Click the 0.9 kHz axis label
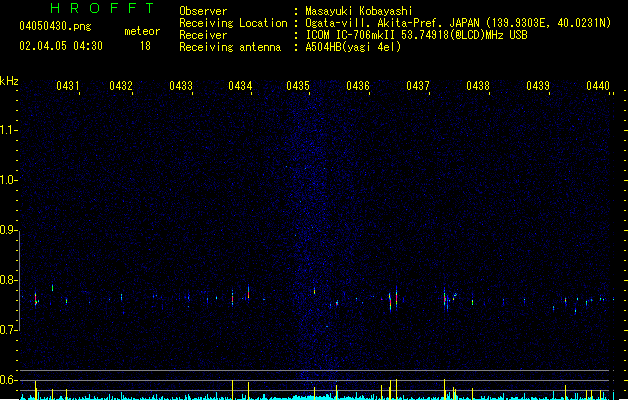The height and width of the screenshot is (400, 629). (7, 230)
